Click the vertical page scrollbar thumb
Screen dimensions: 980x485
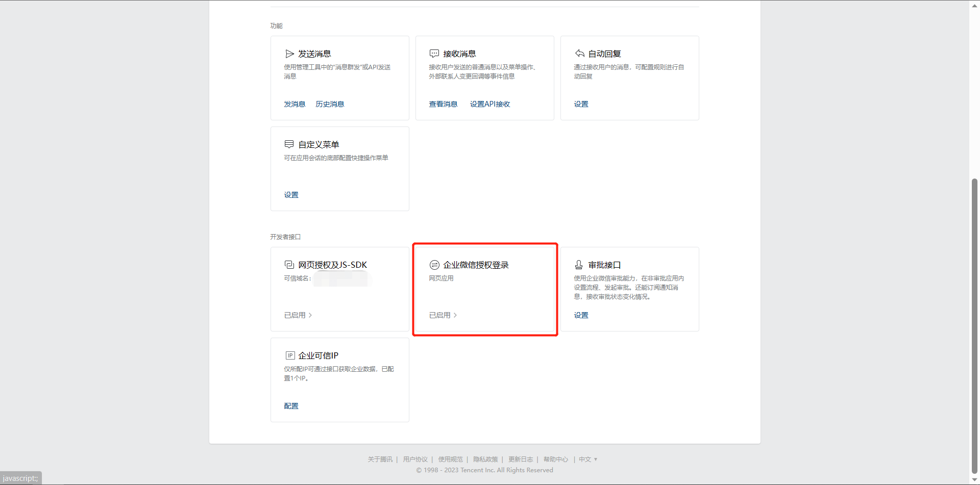pos(974,326)
